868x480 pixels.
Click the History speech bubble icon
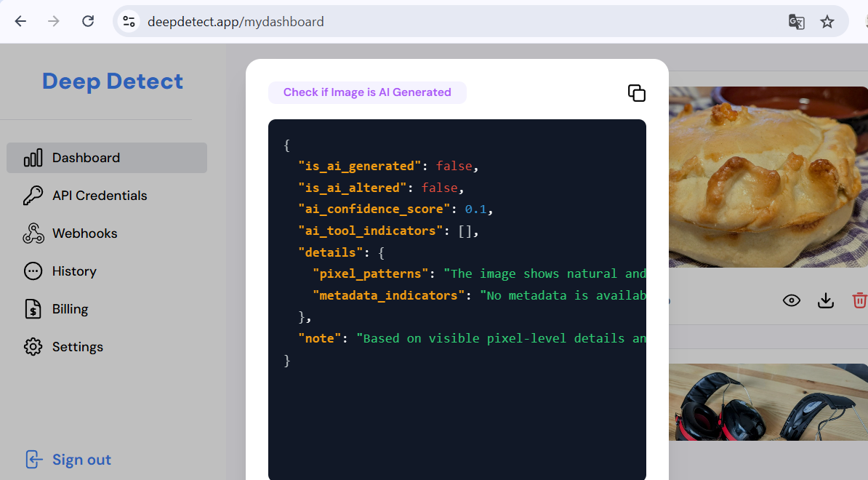tap(33, 271)
